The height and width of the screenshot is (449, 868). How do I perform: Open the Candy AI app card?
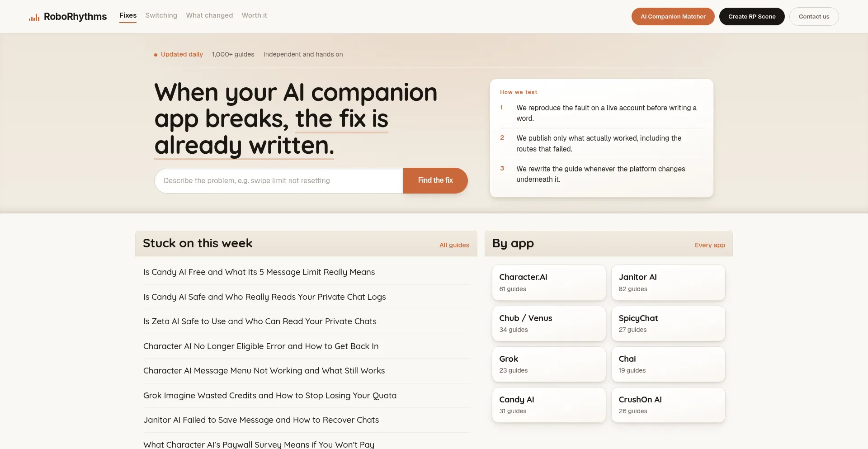[549, 405]
